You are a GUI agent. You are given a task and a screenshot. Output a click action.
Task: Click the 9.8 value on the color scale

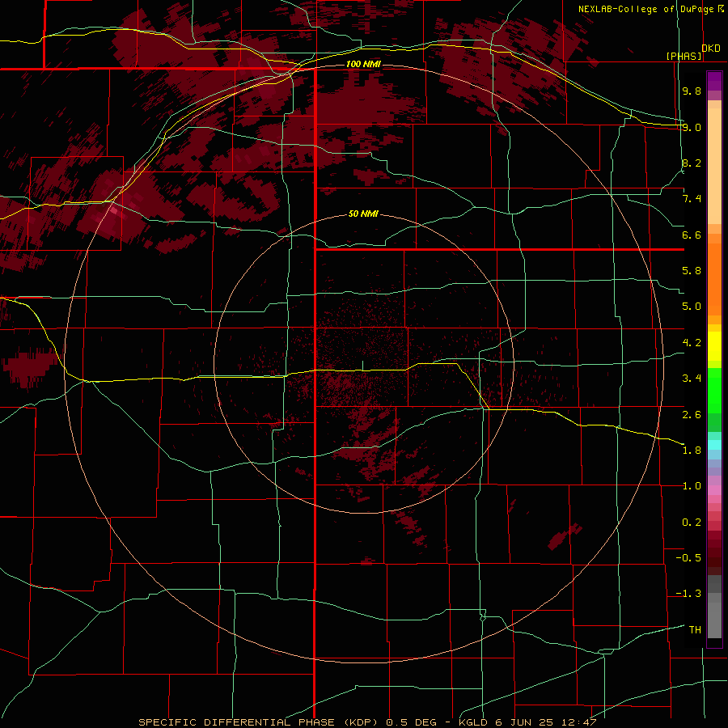pos(692,91)
